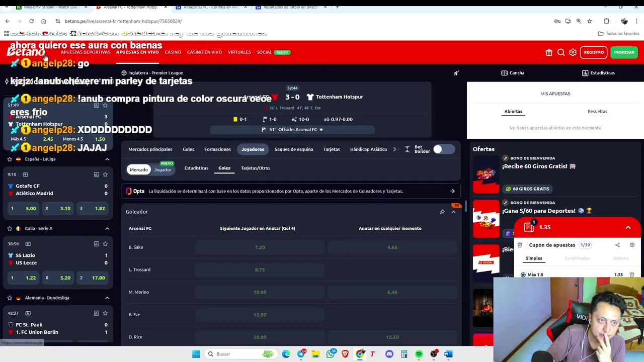Image resolution: width=644 pixels, height=362 pixels.
Task: Open the Cancha view
Action: 513,73
